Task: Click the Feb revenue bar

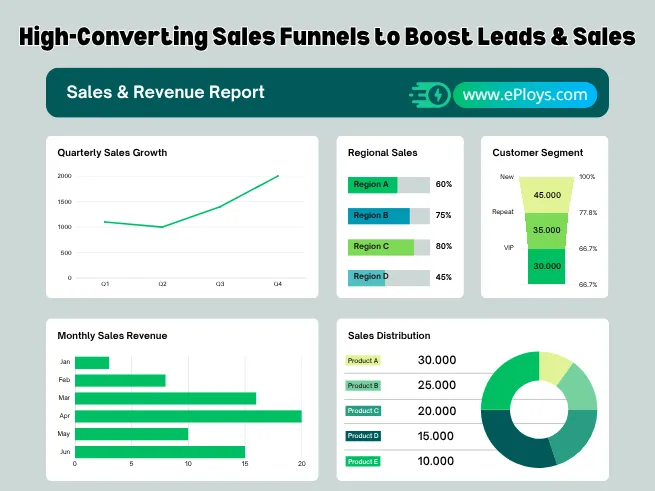Action: pos(120,381)
